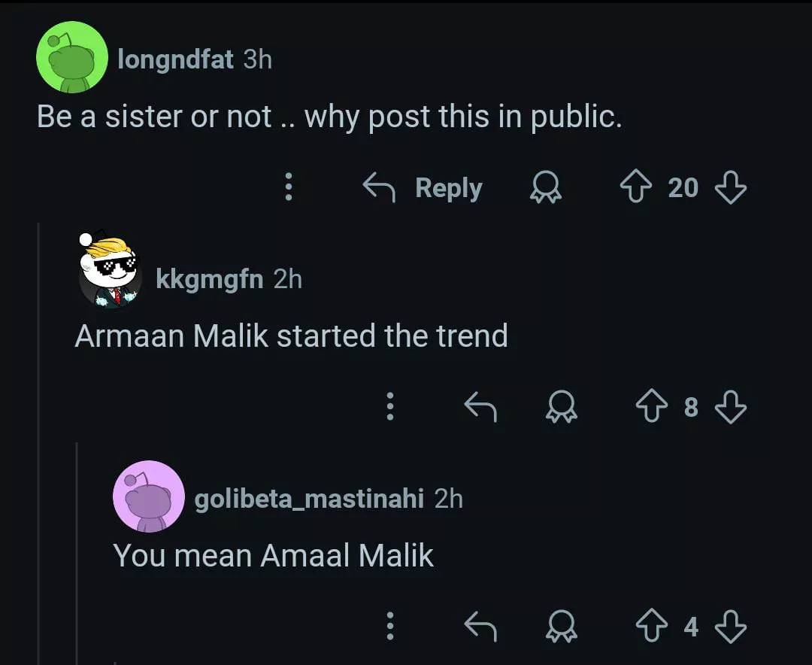Give award to golibeta_mastinahi's comment
This screenshot has height=665, width=812.
561,626
